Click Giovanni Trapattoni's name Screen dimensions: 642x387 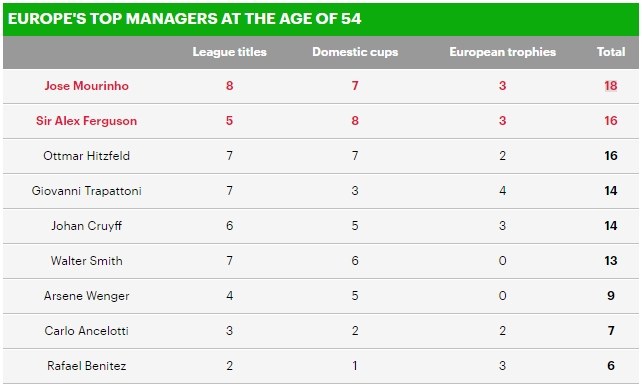86,191
